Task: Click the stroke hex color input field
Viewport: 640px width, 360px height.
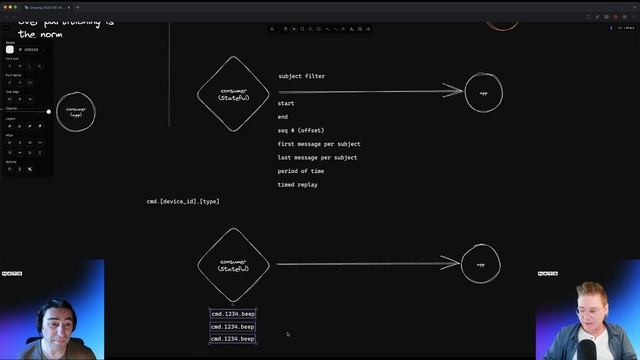Action: click(32, 49)
